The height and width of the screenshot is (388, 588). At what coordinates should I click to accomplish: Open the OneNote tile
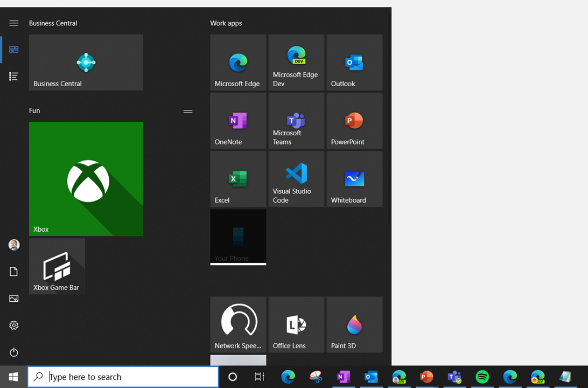click(238, 121)
